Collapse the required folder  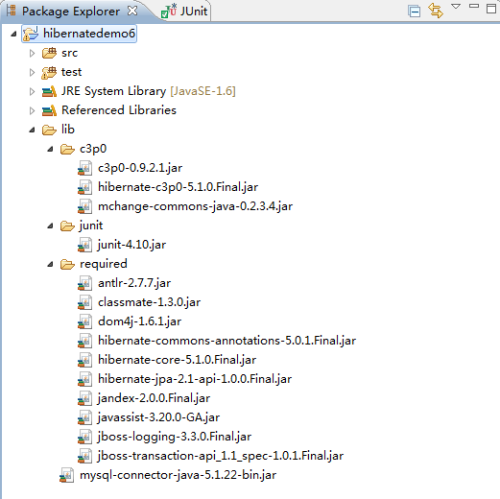pos(50,264)
